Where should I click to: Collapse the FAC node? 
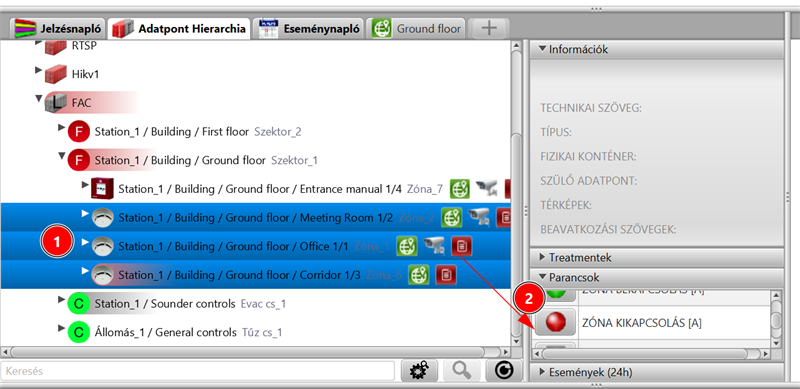point(39,99)
